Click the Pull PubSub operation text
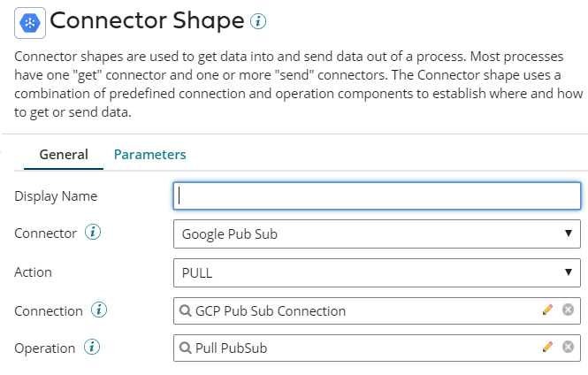 tap(231, 348)
